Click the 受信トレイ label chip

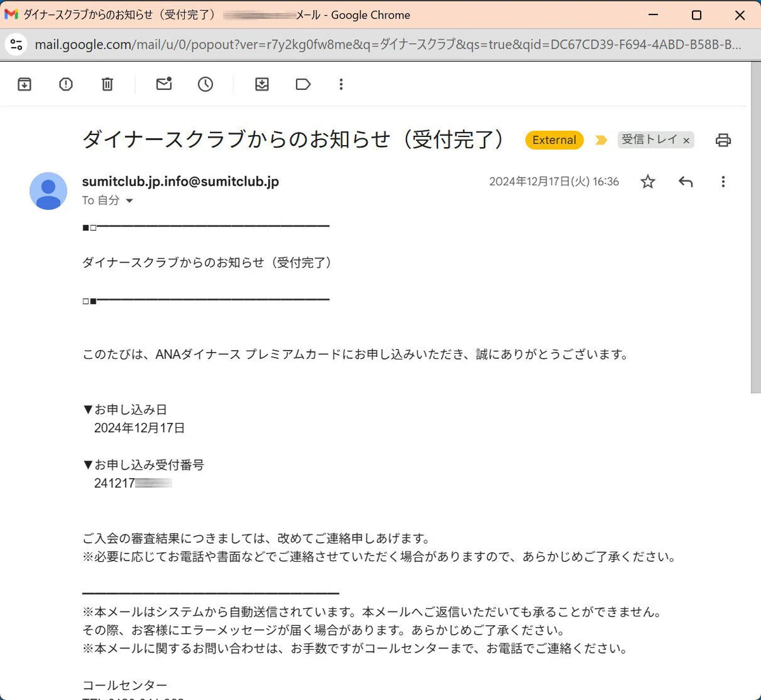[649, 139]
